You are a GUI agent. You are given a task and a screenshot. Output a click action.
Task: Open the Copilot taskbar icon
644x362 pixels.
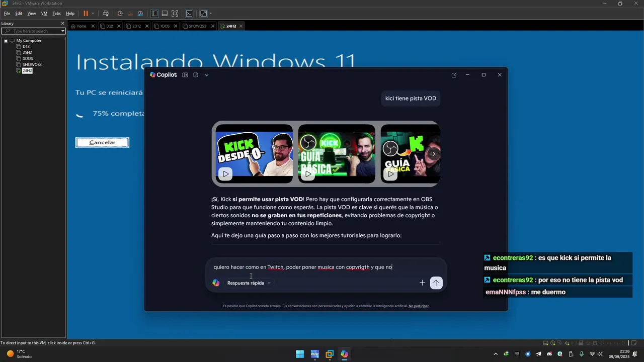coord(344,354)
